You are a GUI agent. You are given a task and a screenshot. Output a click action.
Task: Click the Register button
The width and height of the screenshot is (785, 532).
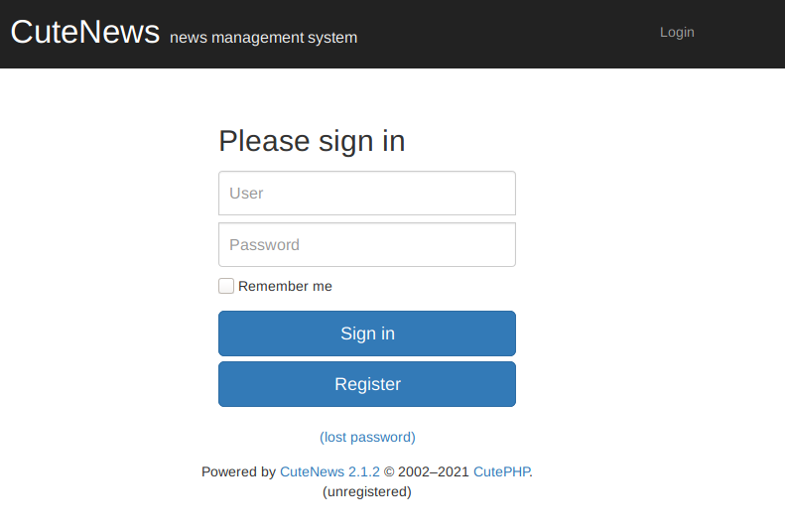(366, 384)
